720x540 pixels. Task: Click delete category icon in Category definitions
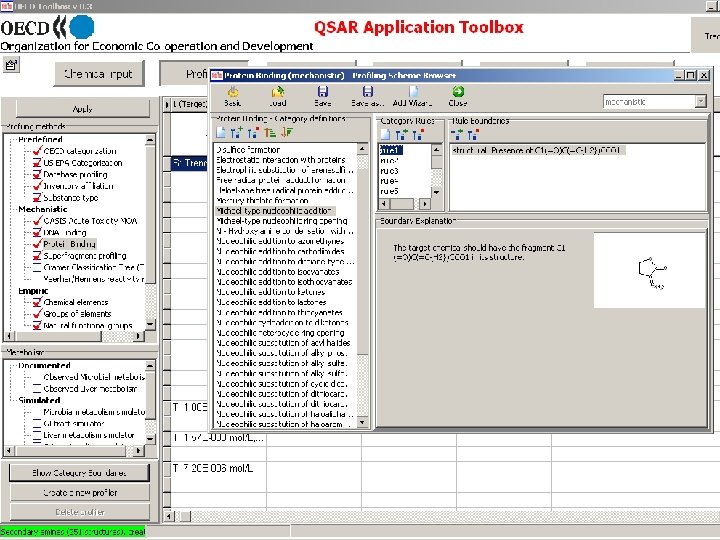coord(253,133)
